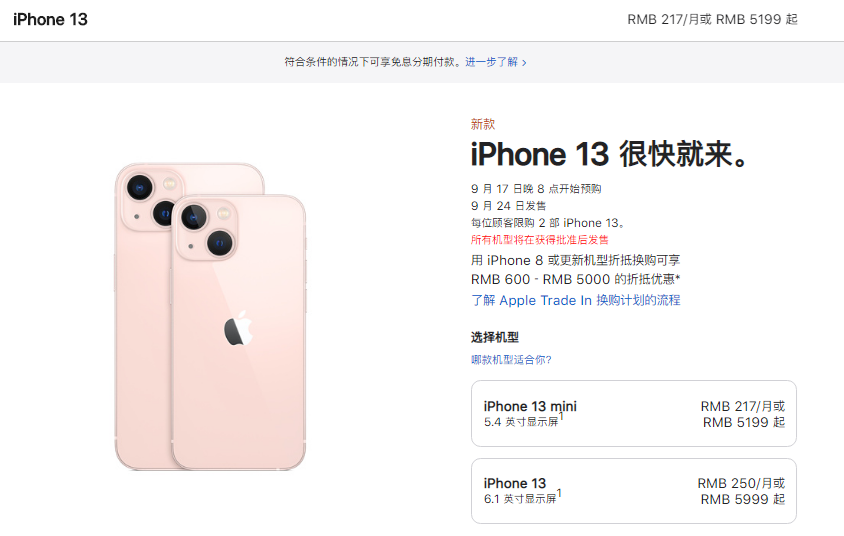Click the chevron arrow beside 进一步了解
The width and height of the screenshot is (844, 536).
[x=524, y=63]
